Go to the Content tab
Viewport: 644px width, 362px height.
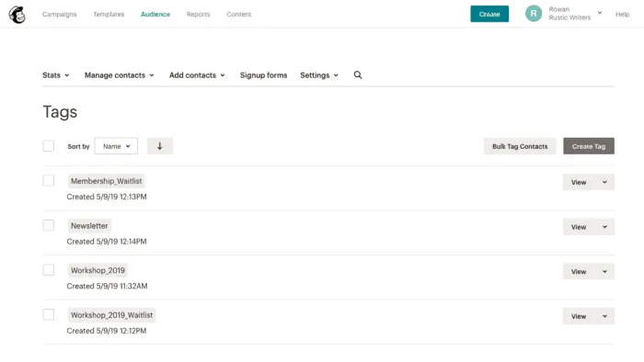click(x=238, y=14)
